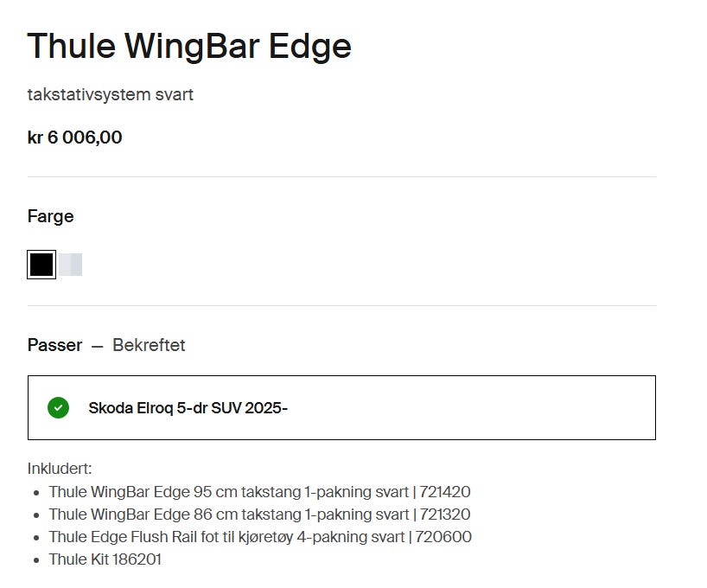This screenshot has width=707, height=588.
Task: Click product number 720600
Action: (x=443, y=537)
